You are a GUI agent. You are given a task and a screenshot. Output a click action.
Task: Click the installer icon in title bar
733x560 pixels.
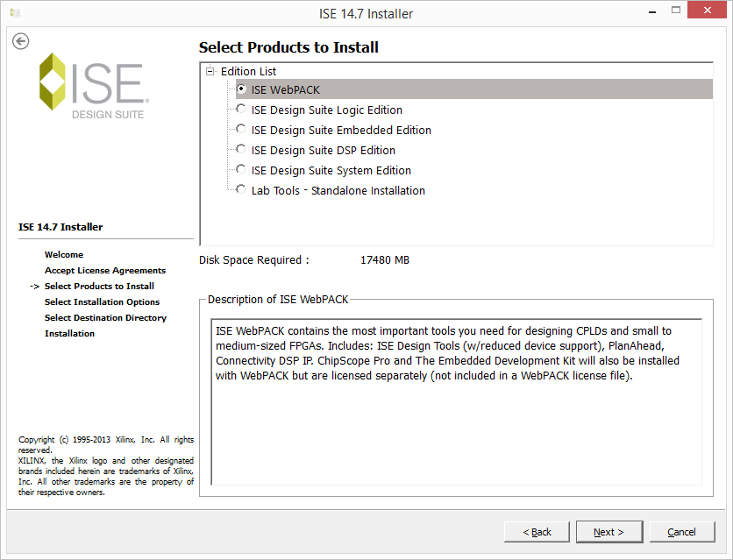coord(16,13)
